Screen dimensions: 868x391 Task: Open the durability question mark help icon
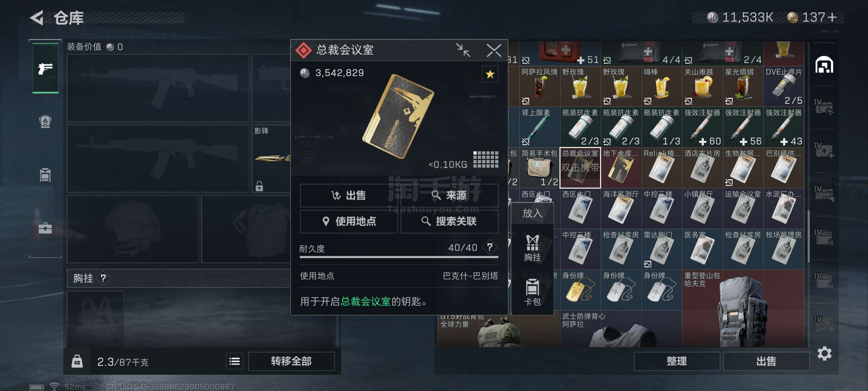pos(490,247)
